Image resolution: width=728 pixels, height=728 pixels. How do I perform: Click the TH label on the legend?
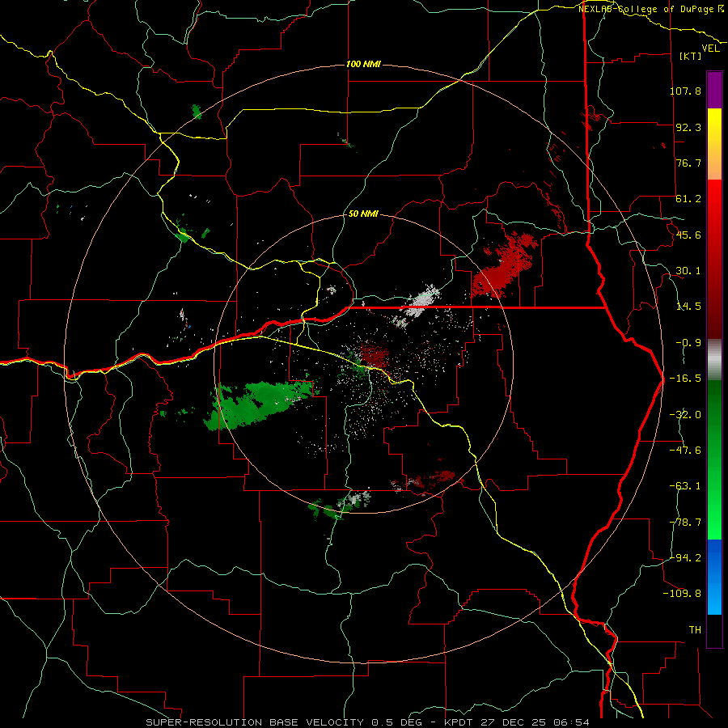tap(695, 630)
